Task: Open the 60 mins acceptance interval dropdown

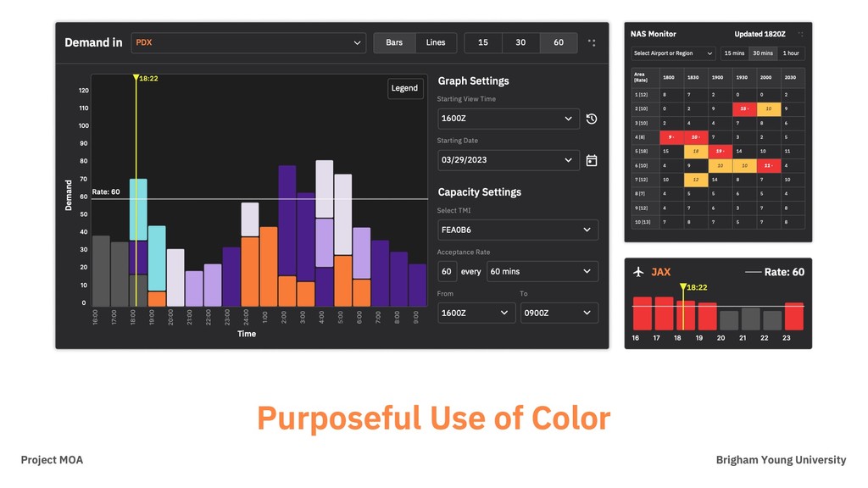Action: [542, 271]
